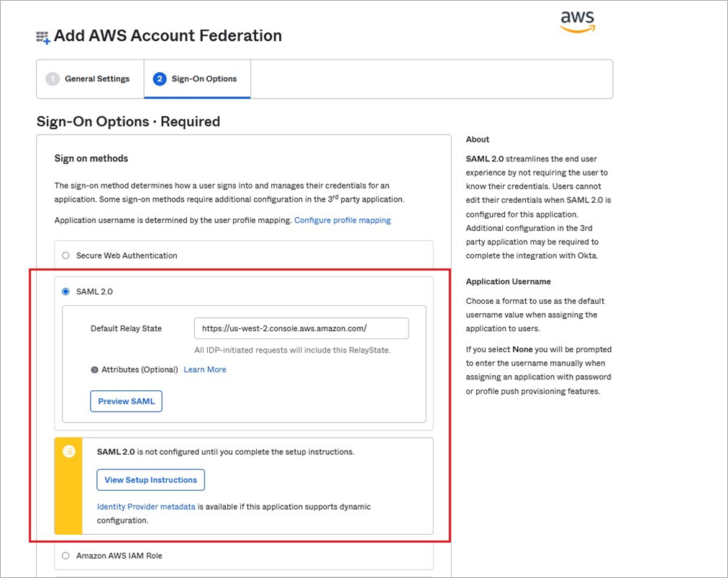The image size is (728, 578).
Task: Click the "About" sidebar heading
Action: 477,140
